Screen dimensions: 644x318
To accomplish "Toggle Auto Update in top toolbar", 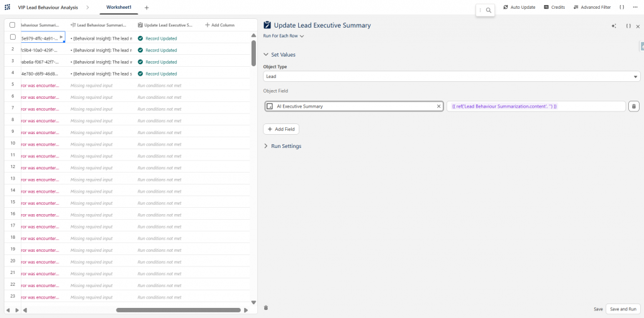I will [519, 8].
